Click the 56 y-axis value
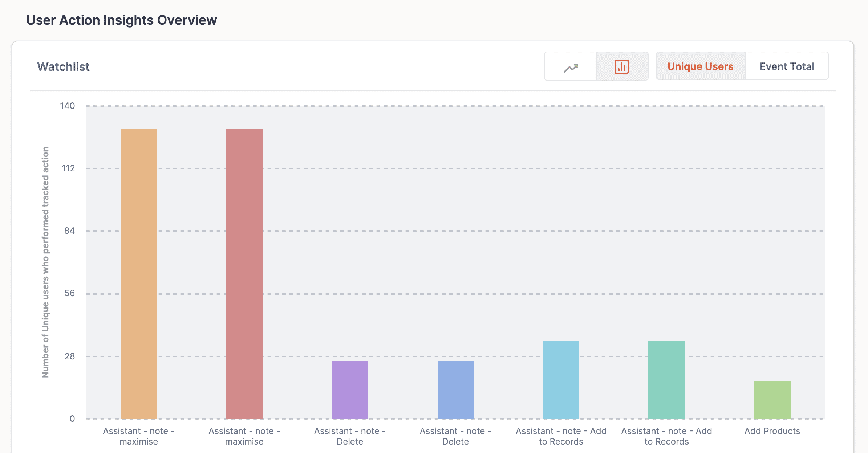Screen dimensions: 868x453 tap(69, 293)
